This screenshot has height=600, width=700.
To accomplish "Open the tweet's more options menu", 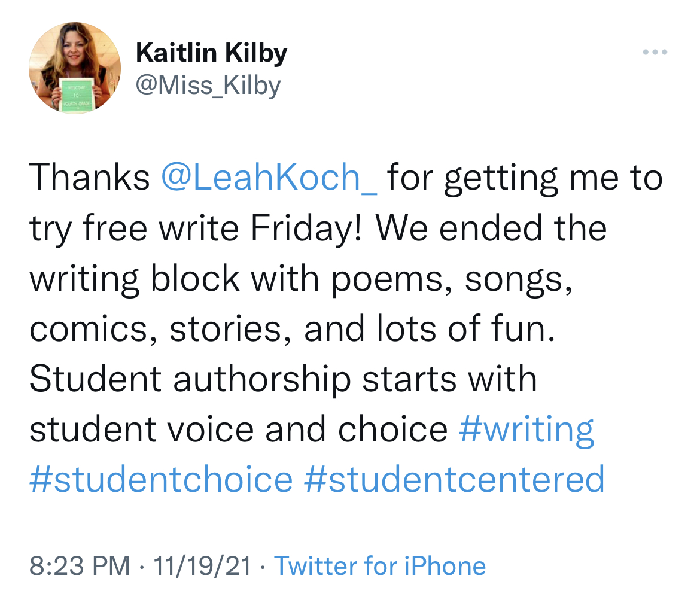I will click(x=655, y=53).
